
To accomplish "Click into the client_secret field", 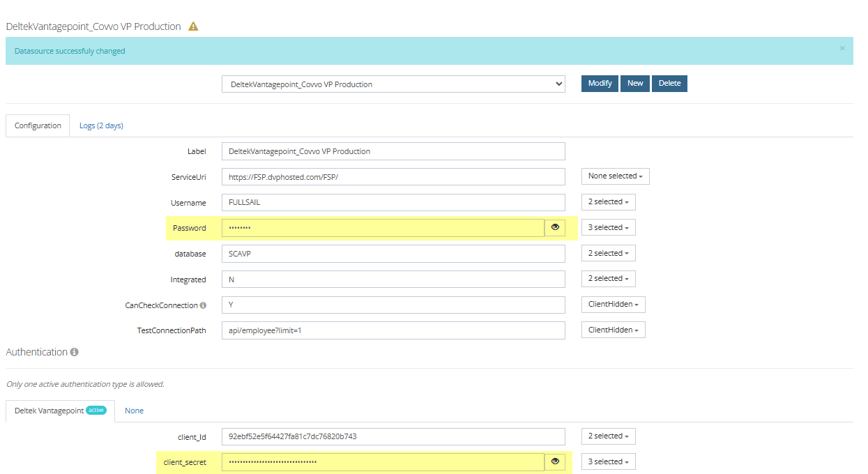I will click(x=383, y=462).
